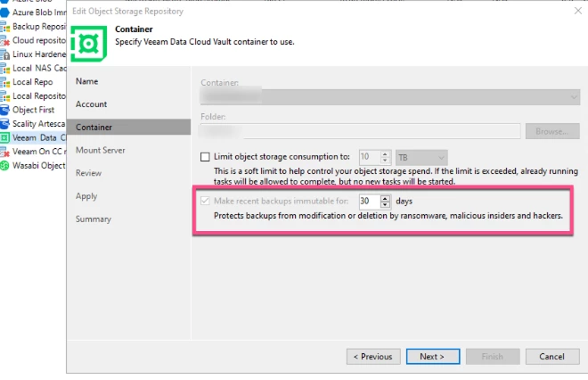The image size is (588, 380).
Task: Click the Object First repository icon
Action: tap(4, 110)
